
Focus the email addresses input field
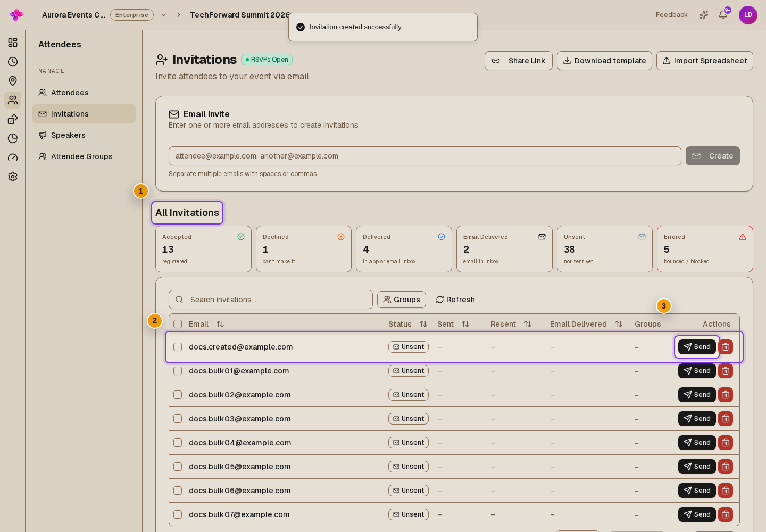(425, 156)
